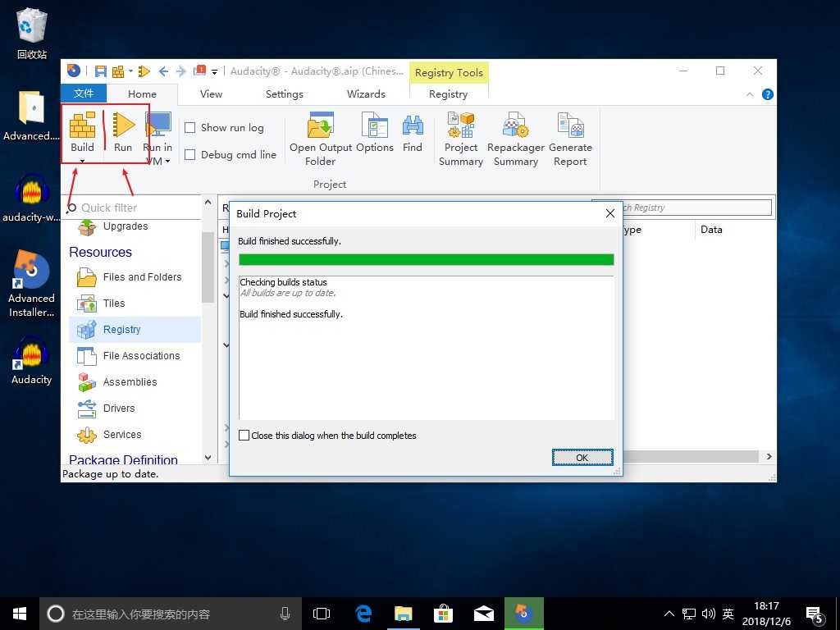Select Advanced Installer desktop shortcut

tap(32, 285)
